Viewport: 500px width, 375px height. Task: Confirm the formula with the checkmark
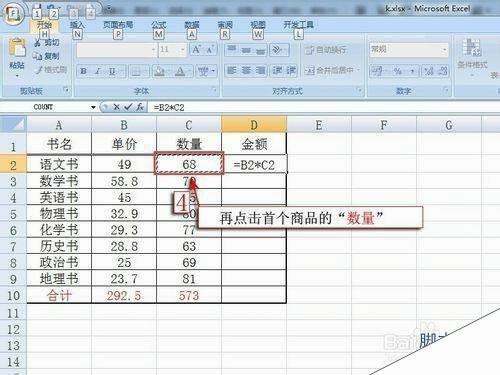(128, 107)
